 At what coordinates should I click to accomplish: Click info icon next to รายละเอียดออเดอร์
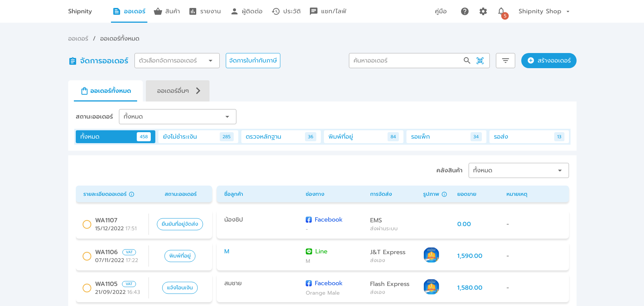pos(132,194)
